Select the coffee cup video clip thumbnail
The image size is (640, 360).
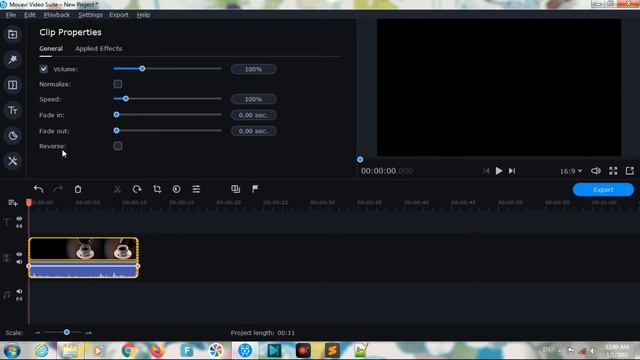click(83, 249)
